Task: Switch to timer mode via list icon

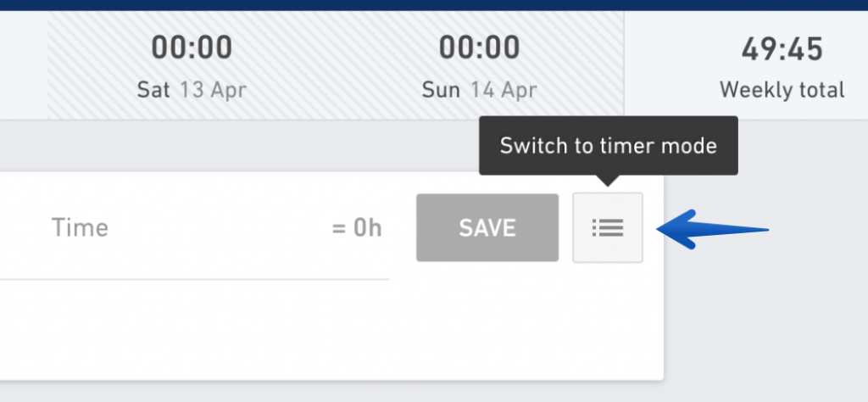Action: pos(607,227)
